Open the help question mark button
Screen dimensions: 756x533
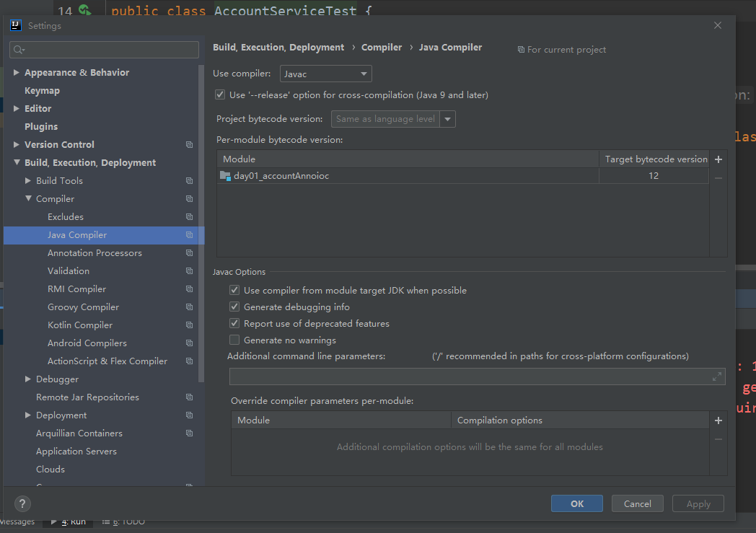pyautogui.click(x=22, y=503)
